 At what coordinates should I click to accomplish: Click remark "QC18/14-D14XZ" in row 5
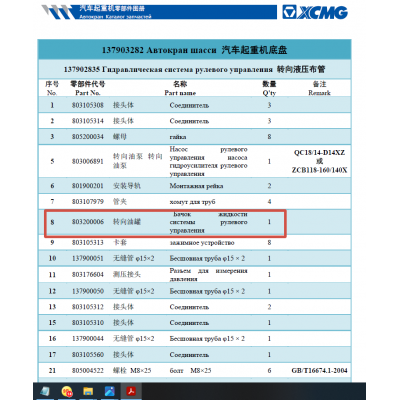(319, 153)
